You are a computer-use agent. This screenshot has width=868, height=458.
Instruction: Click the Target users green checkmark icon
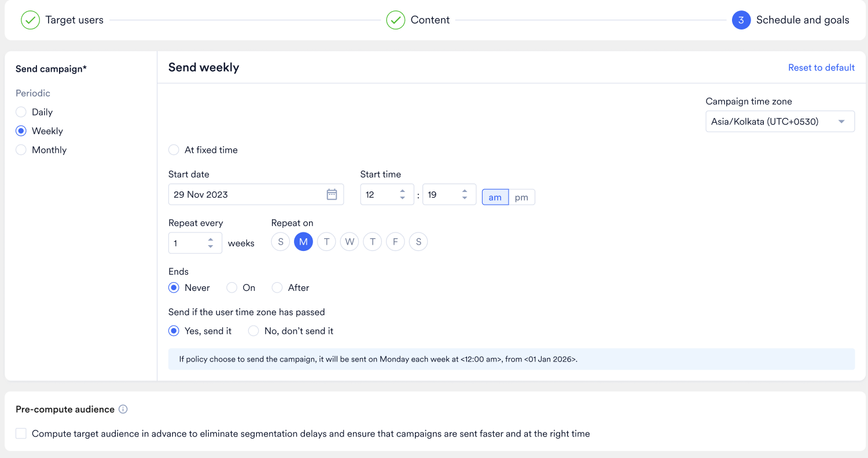tap(30, 20)
